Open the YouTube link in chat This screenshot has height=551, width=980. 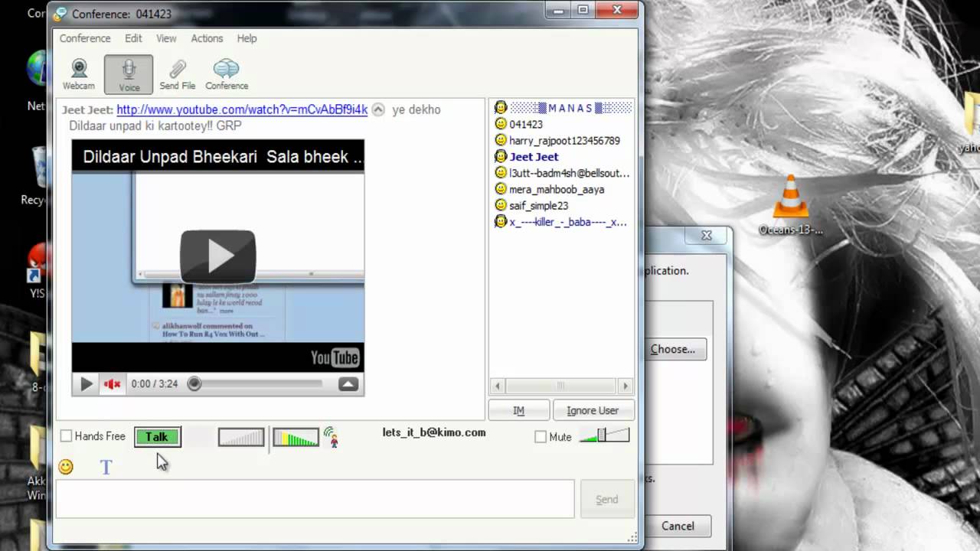point(242,109)
